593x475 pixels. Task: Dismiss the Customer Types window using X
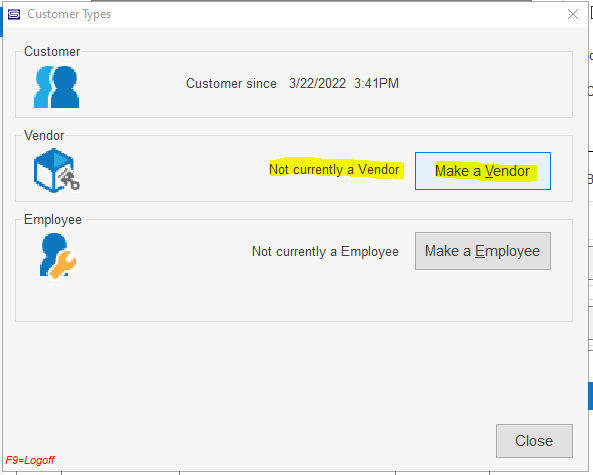[573, 14]
